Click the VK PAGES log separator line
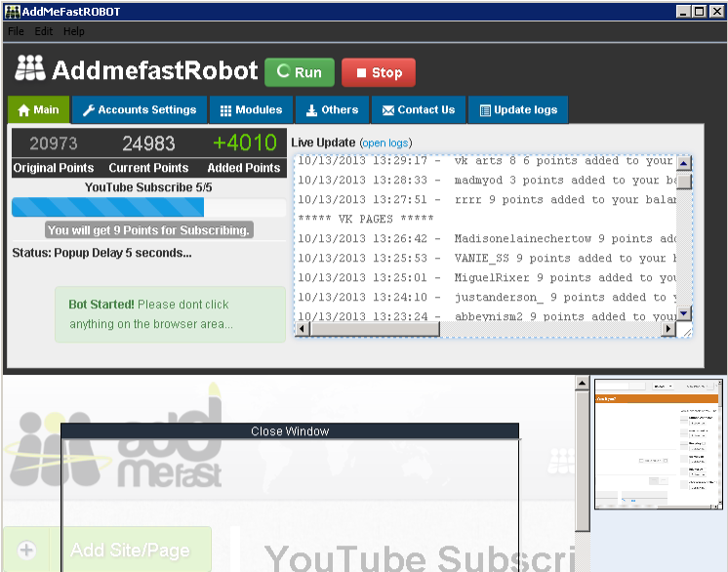Viewport: 728px width, 572px height. click(x=366, y=219)
